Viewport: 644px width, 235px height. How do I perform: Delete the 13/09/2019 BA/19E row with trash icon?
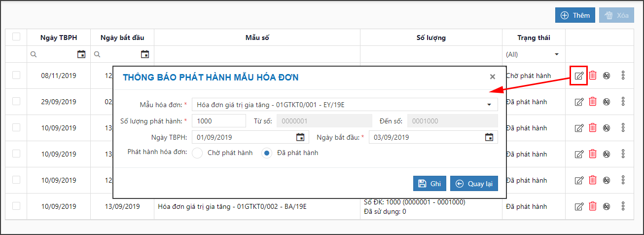(593, 206)
